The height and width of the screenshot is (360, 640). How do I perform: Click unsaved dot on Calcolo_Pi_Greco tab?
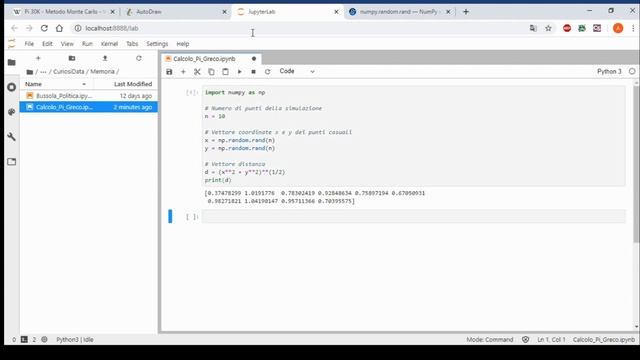pos(254,59)
